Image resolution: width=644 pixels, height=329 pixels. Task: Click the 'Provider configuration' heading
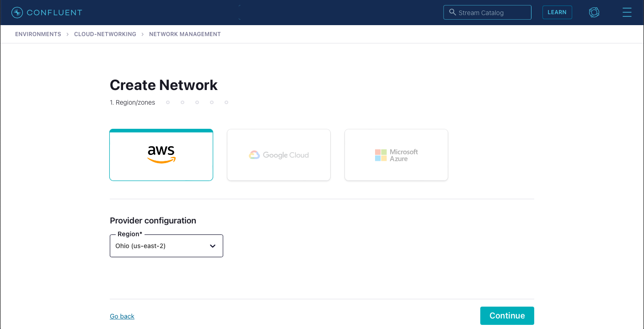[153, 220]
